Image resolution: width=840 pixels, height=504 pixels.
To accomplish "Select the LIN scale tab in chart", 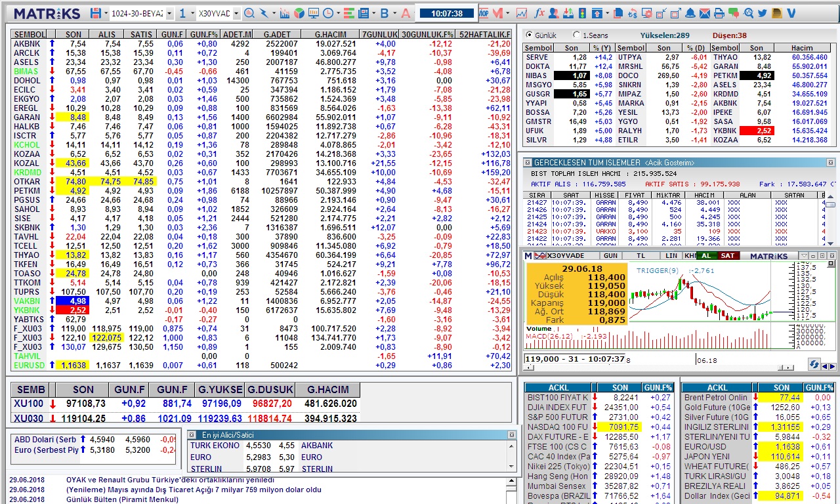I will pos(671,255).
